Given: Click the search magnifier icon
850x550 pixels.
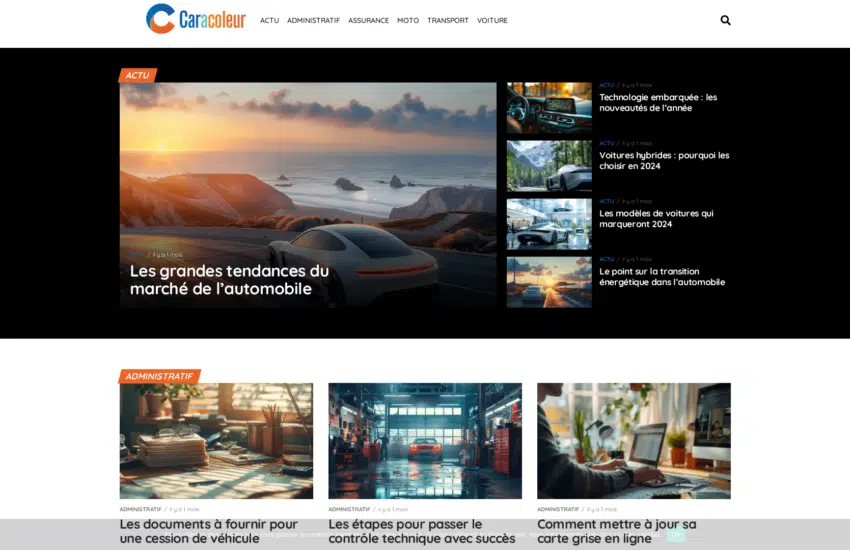Looking at the screenshot, I should click(x=725, y=20).
